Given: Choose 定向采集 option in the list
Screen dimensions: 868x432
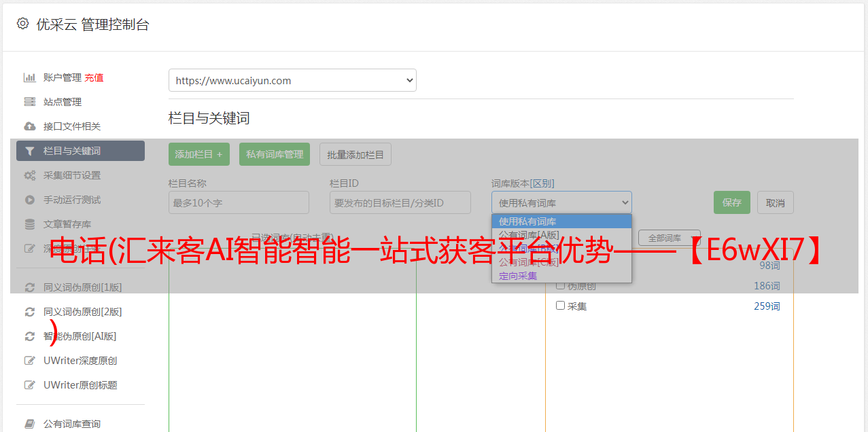Looking at the screenshot, I should point(561,276).
